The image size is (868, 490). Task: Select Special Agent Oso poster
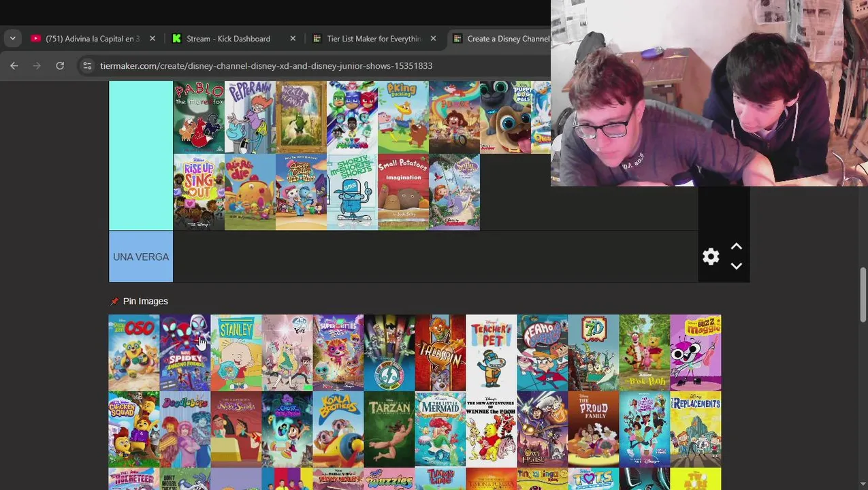134,353
